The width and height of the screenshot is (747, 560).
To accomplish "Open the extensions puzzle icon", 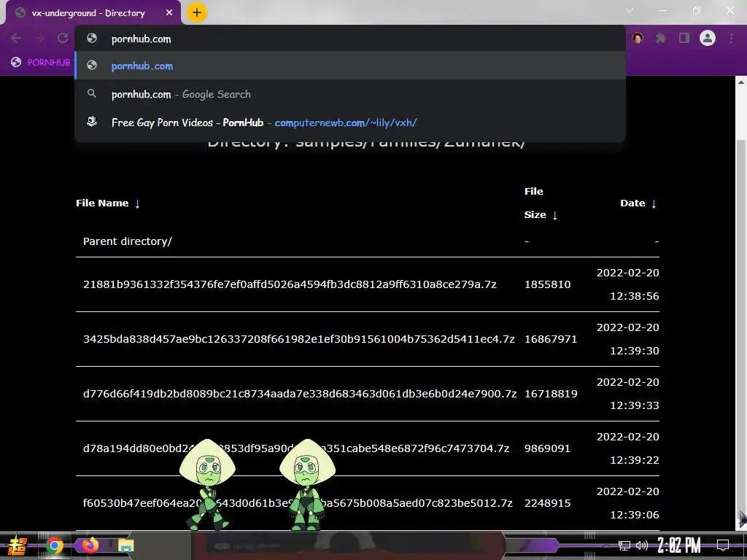I will pyautogui.click(x=660, y=38).
